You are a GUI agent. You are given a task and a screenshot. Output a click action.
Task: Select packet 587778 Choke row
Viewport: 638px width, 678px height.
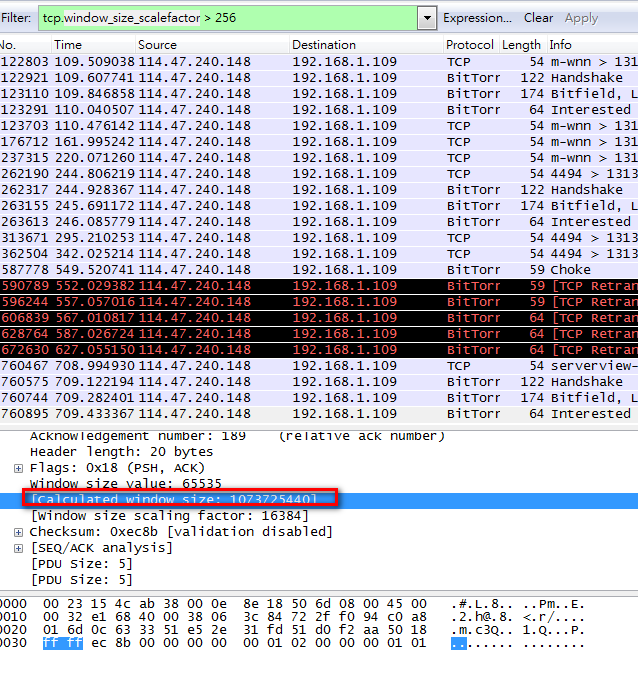(x=319, y=270)
